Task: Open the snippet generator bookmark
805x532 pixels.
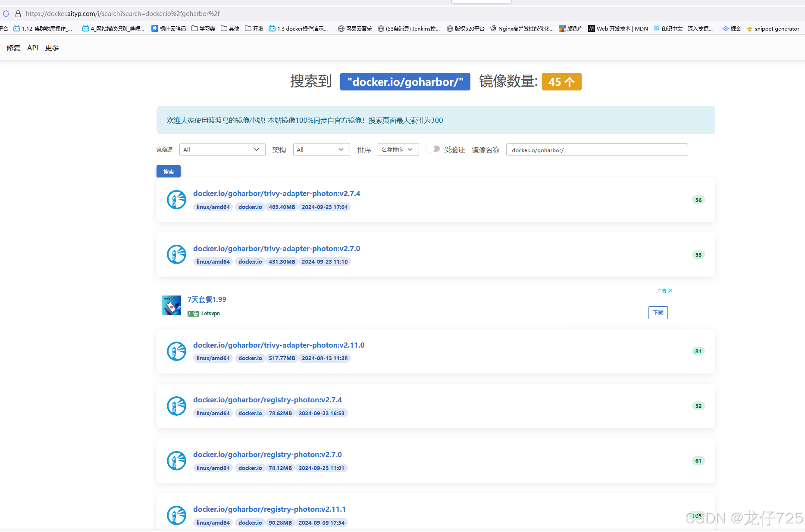Action: point(773,28)
